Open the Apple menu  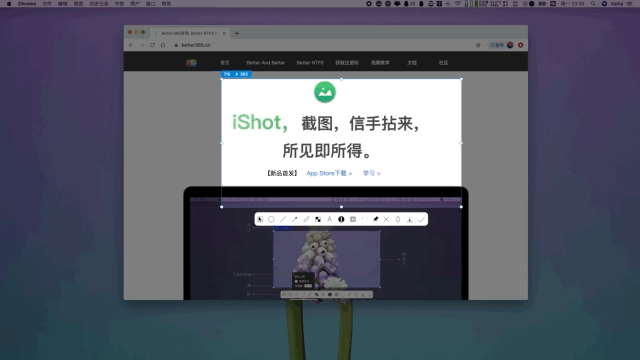(9, 4)
